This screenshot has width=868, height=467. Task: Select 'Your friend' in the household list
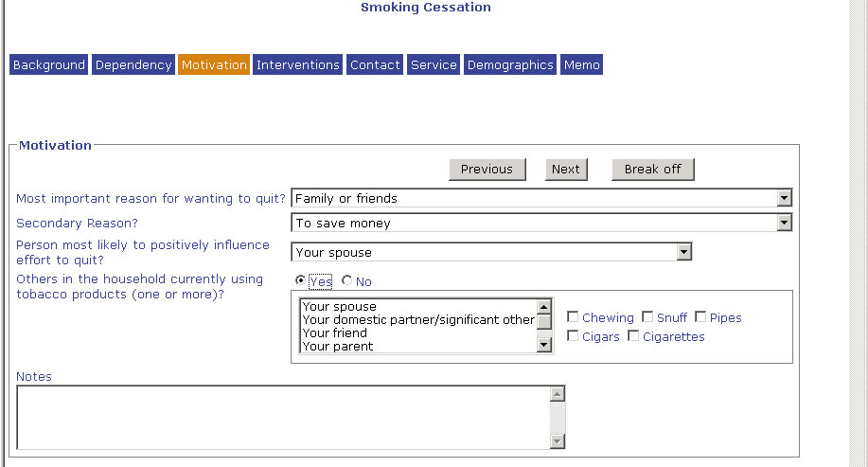point(333,333)
